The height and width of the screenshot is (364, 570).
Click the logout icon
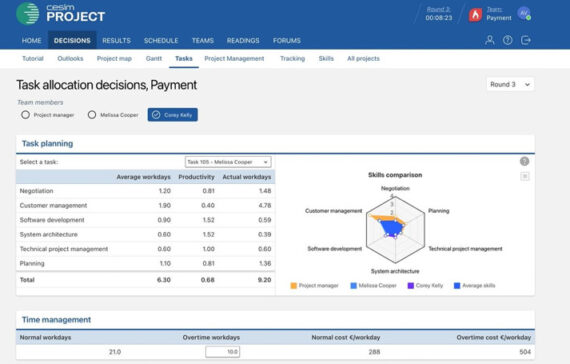tap(526, 40)
